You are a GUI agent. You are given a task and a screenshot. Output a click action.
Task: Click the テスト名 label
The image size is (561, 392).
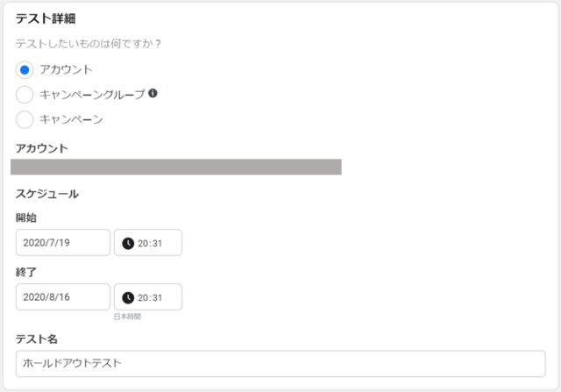[x=37, y=339]
